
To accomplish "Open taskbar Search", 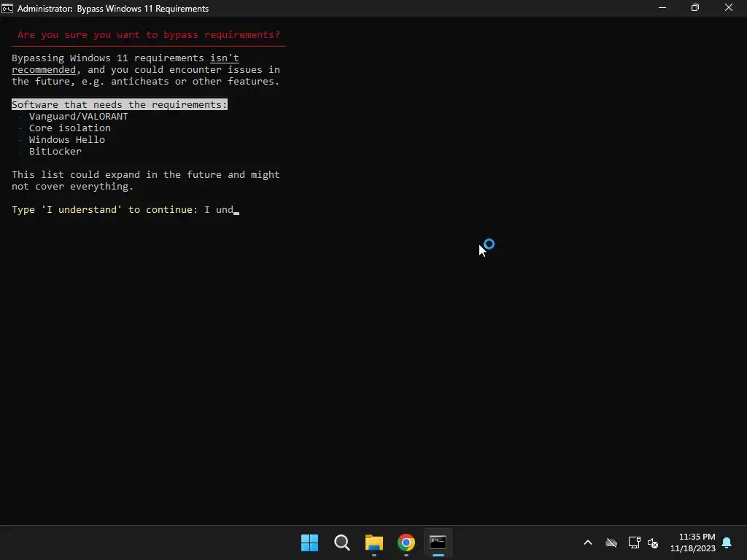I will click(x=342, y=542).
